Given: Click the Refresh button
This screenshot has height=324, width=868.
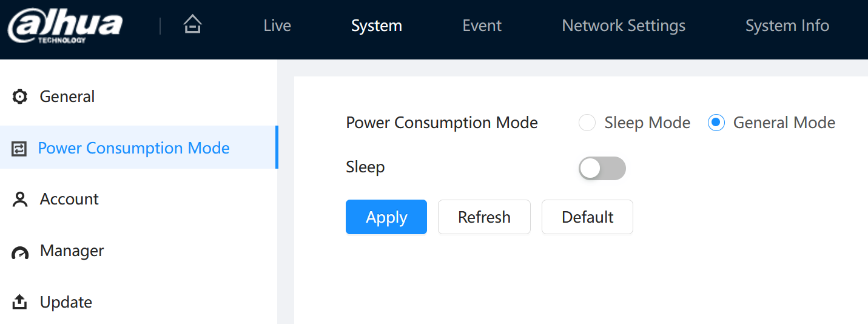Looking at the screenshot, I should coord(484,217).
